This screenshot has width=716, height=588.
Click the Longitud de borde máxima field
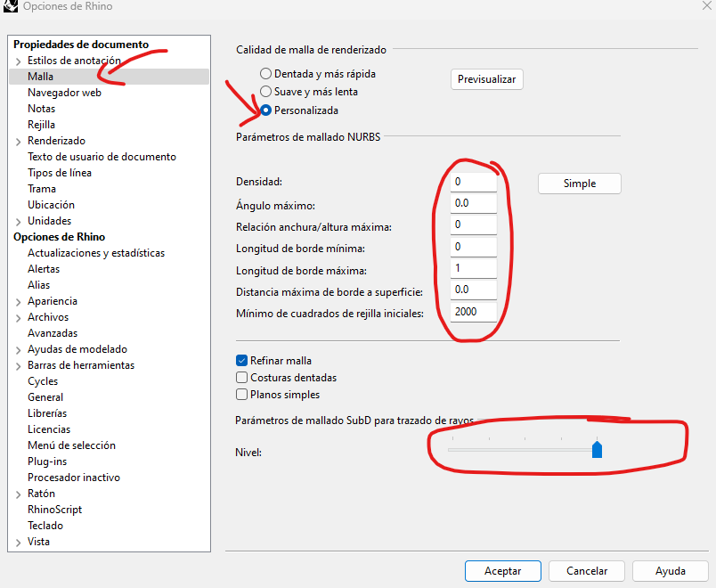click(x=474, y=268)
